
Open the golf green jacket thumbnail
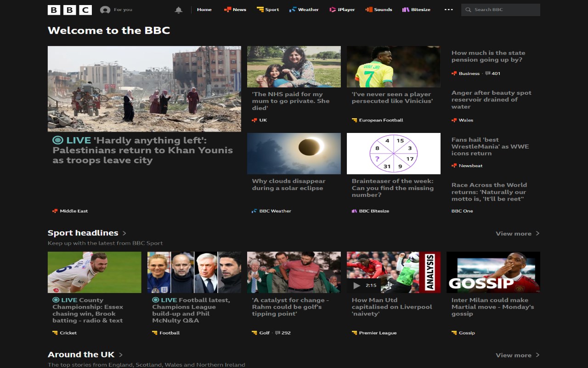click(294, 272)
